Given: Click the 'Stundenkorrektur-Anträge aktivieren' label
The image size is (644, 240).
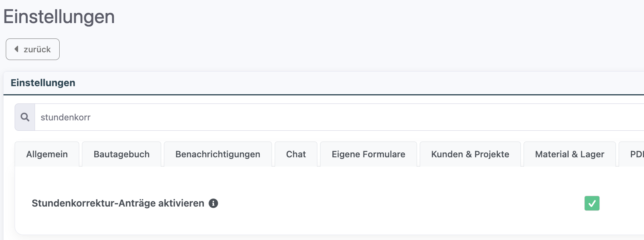Looking at the screenshot, I should [118, 203].
